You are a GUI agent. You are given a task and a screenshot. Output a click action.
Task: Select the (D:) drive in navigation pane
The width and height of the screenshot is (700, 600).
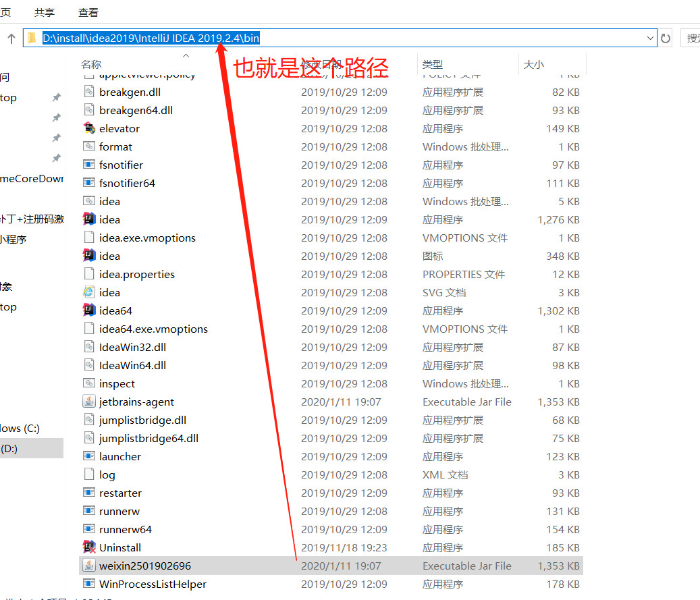point(31,448)
